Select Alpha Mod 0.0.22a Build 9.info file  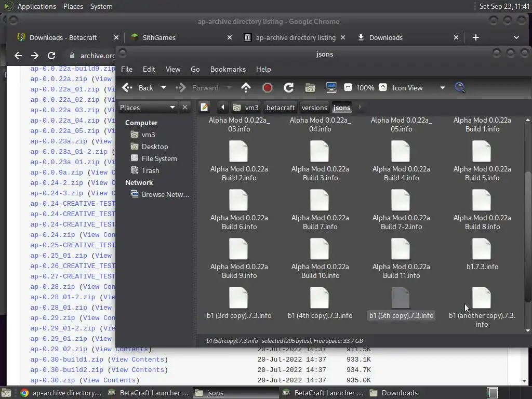[239, 259]
